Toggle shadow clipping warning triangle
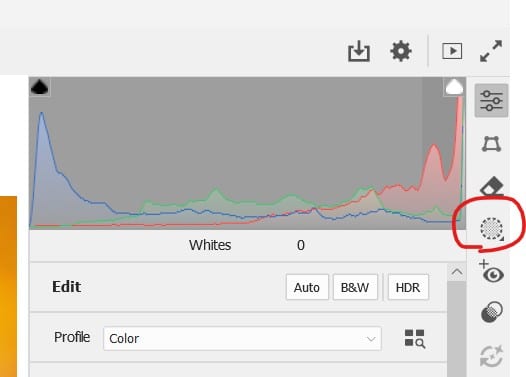This screenshot has width=526, height=377. coord(40,87)
